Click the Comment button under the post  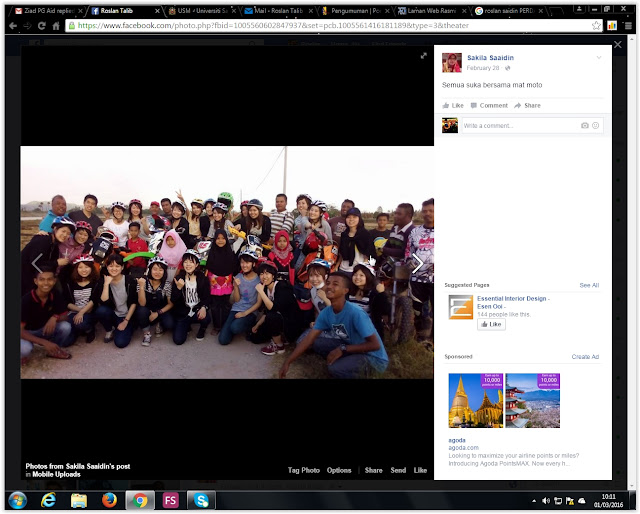tap(489, 105)
